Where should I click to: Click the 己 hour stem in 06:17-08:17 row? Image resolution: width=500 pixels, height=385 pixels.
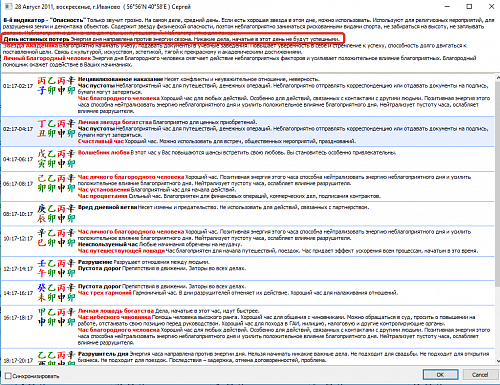[41, 178]
